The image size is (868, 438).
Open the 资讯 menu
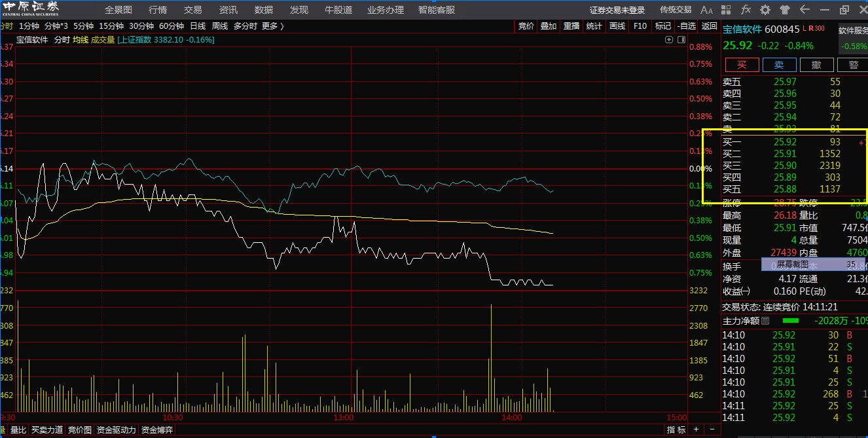pyautogui.click(x=228, y=10)
